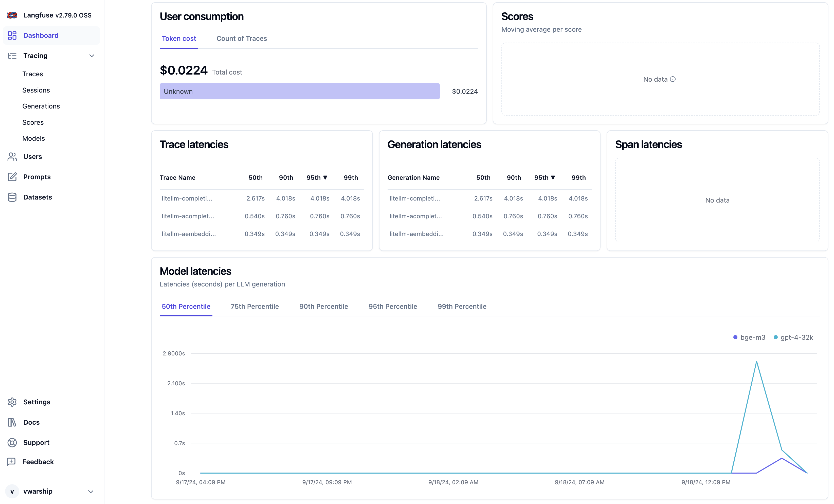
Task: Click the Feedback message icon
Action: (11, 462)
